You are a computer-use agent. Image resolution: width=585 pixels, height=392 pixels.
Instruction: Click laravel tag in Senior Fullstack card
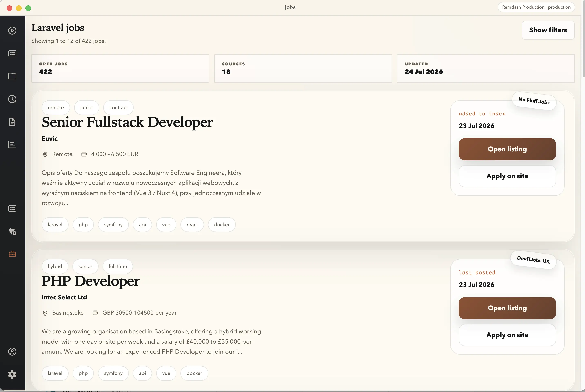(55, 225)
